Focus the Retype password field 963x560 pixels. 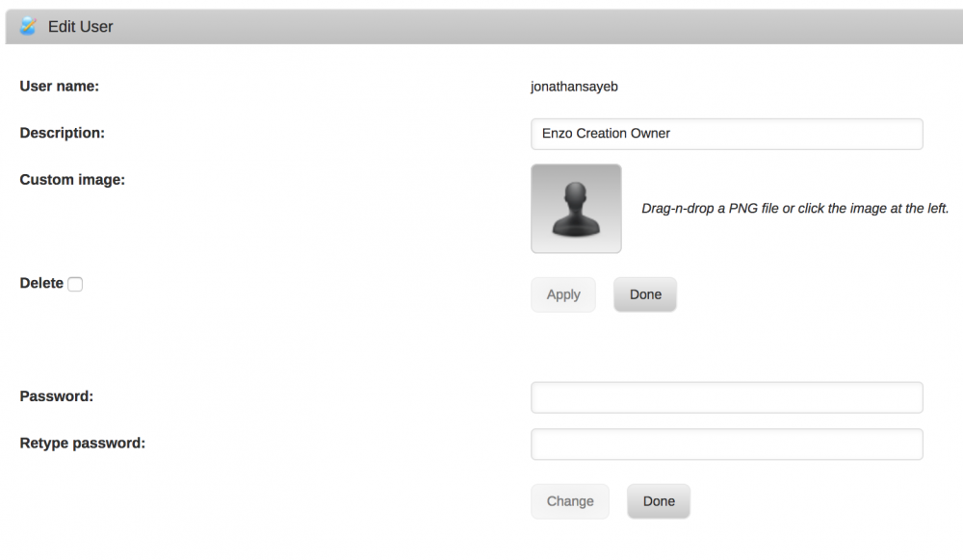pyautogui.click(x=726, y=445)
